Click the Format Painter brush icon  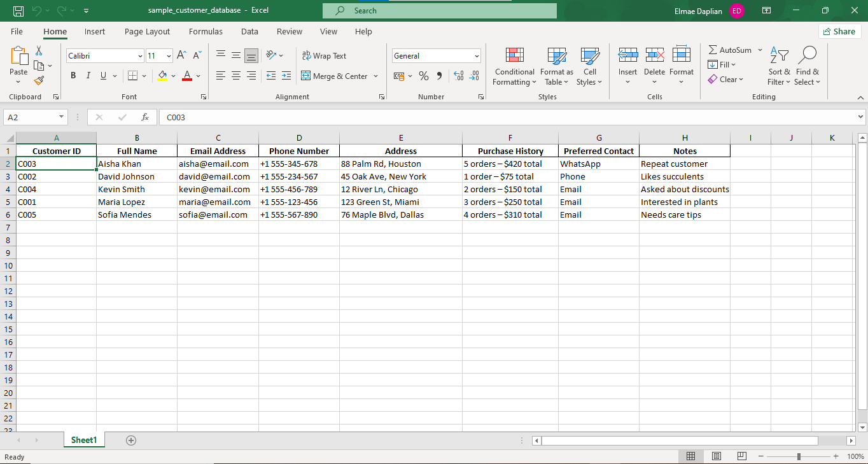click(39, 80)
